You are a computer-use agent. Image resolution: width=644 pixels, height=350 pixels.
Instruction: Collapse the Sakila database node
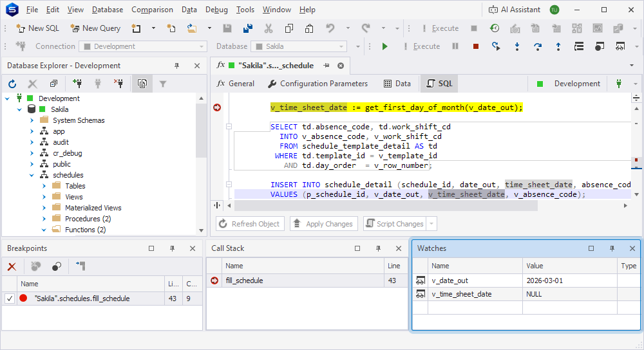point(19,109)
